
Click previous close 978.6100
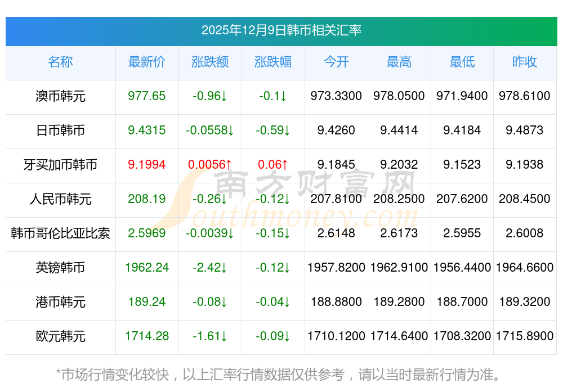(x=525, y=96)
